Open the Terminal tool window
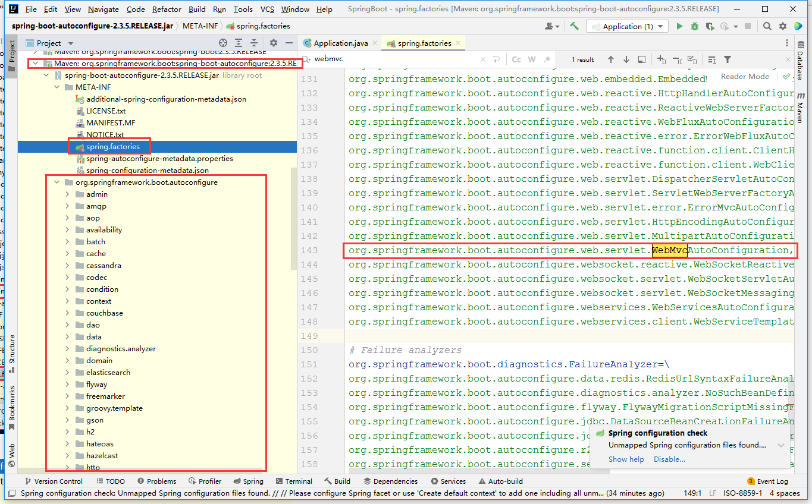The height and width of the screenshot is (504, 812). [x=293, y=481]
